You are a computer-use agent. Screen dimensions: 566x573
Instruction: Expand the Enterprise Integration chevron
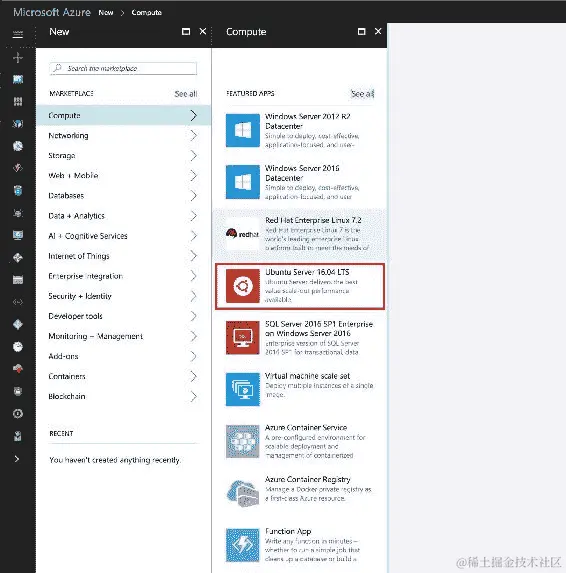pos(194,276)
